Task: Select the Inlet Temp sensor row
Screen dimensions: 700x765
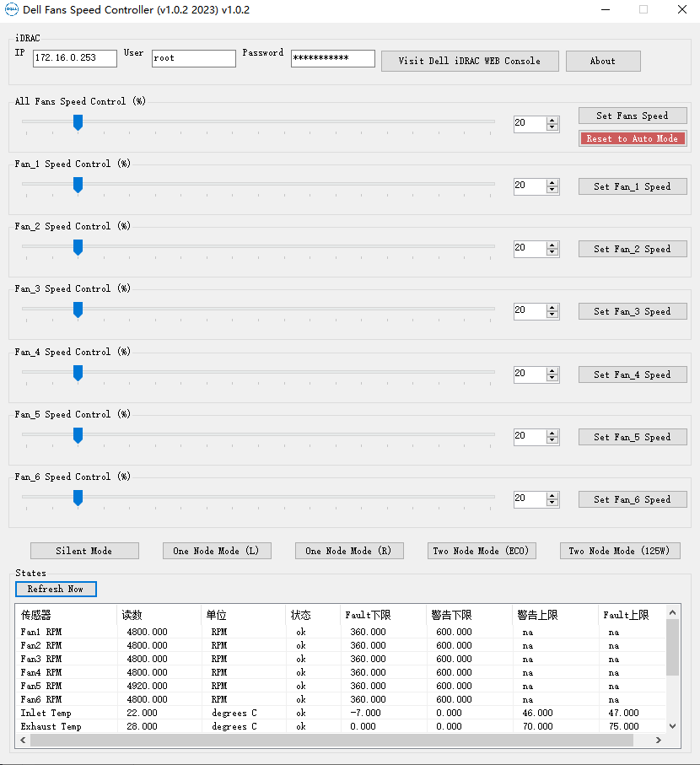Action: (x=341, y=713)
